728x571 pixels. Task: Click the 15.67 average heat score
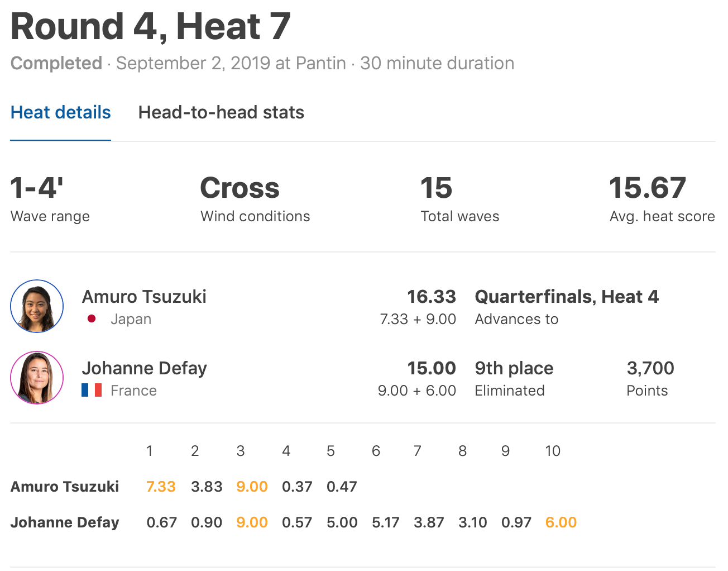(x=648, y=188)
